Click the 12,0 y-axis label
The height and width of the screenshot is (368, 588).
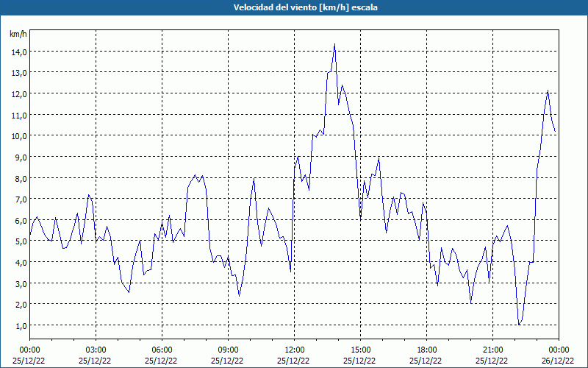tap(20, 94)
